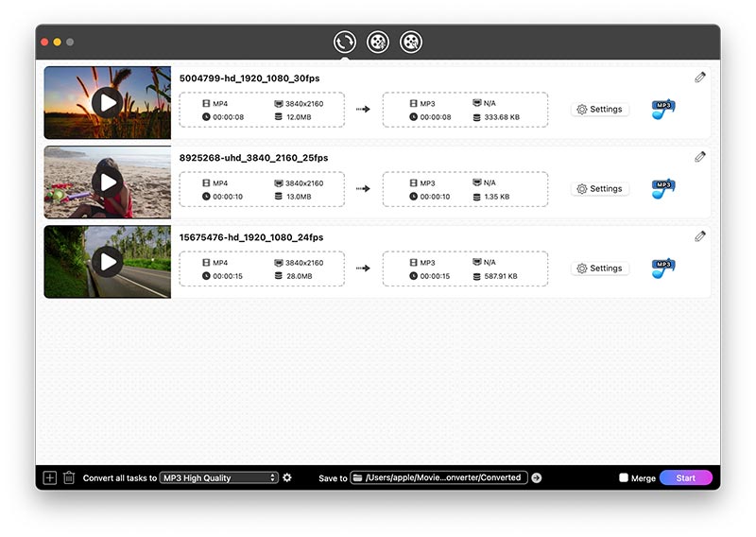Play the 15675476-hd_1920_1080_24fps road video
Image resolution: width=756 pixels, height=537 pixels.
[107, 262]
